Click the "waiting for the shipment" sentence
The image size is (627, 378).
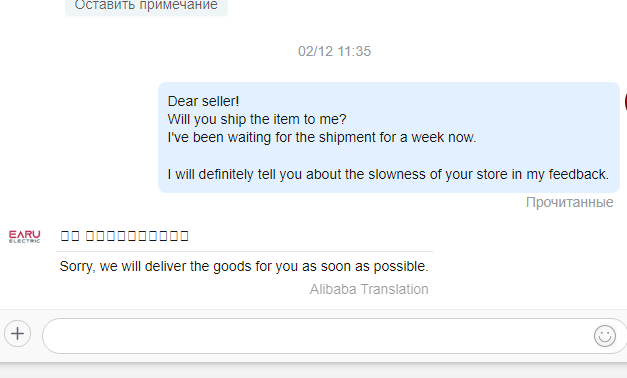[322, 137]
